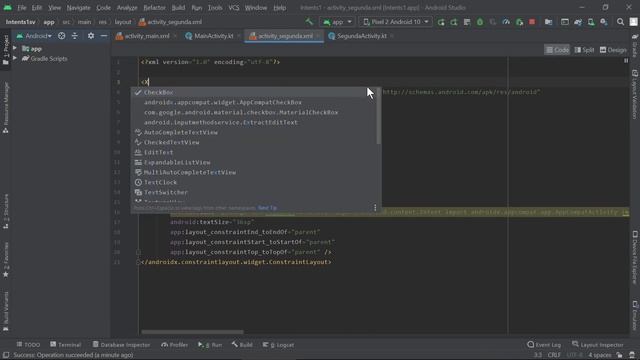
Task: Click the Profile app gauge icon
Action: (x=506, y=22)
